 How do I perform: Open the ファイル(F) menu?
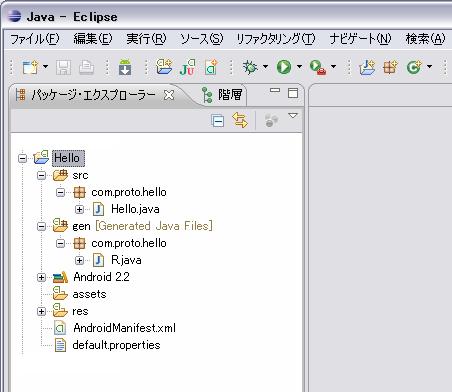point(35,39)
